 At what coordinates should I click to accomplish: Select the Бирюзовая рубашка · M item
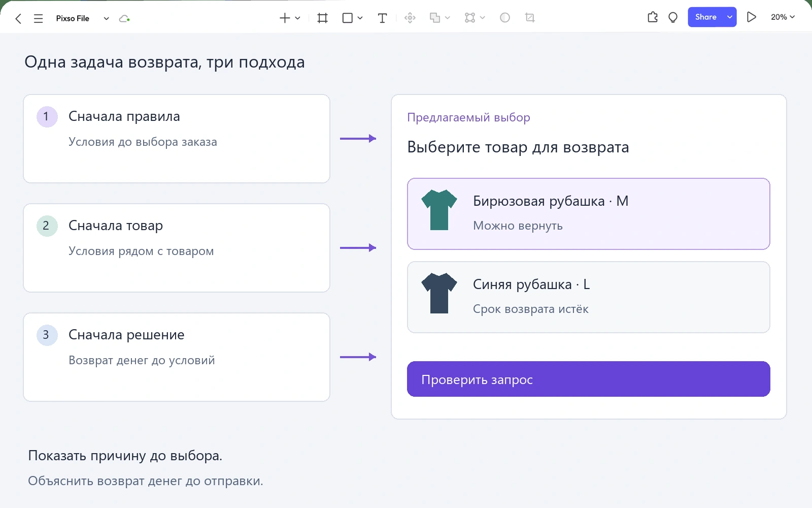pyautogui.click(x=589, y=214)
